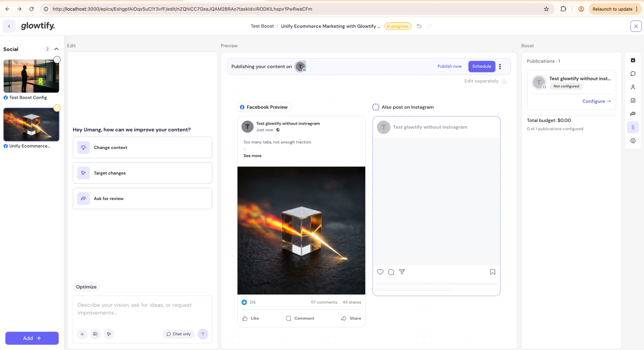The height and width of the screenshot is (350, 644).
Task: Click the Instagram bookmark save icon
Action: (x=493, y=272)
